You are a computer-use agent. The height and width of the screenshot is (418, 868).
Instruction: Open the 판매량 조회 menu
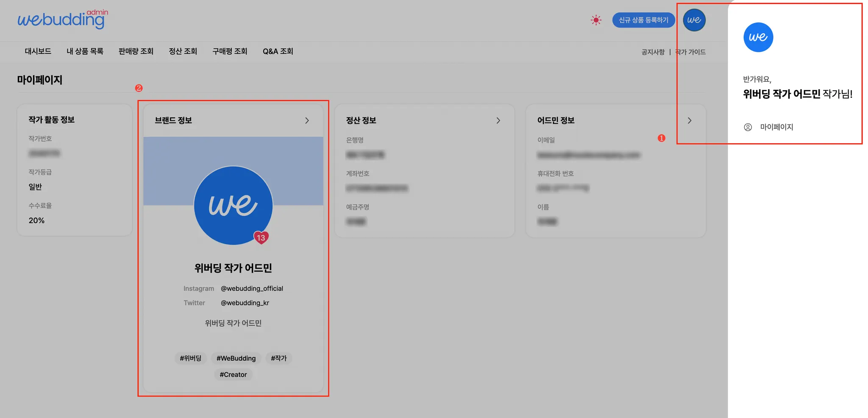tap(136, 51)
